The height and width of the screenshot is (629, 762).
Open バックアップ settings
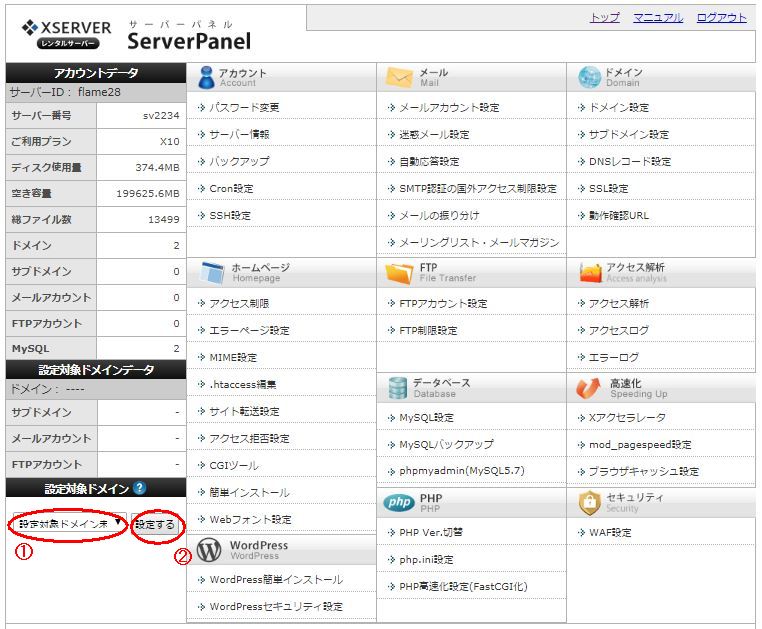(x=239, y=161)
